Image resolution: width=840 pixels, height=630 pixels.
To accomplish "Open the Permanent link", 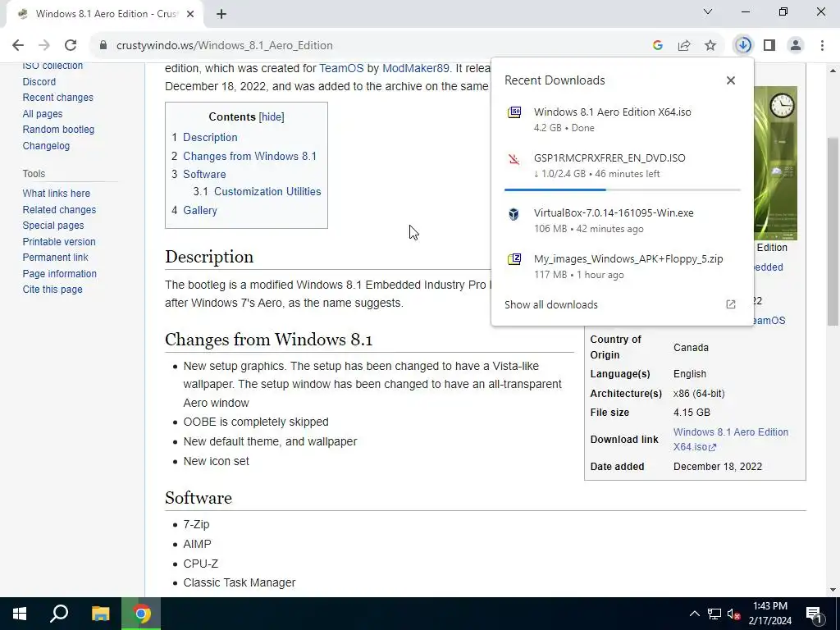I will pos(55,258).
